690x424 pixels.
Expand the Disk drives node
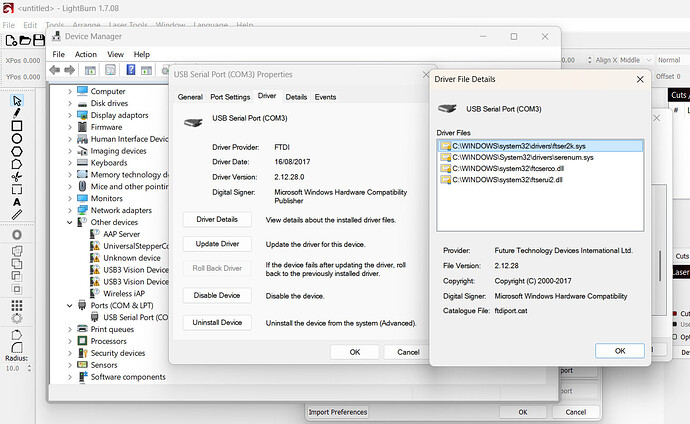(70, 103)
